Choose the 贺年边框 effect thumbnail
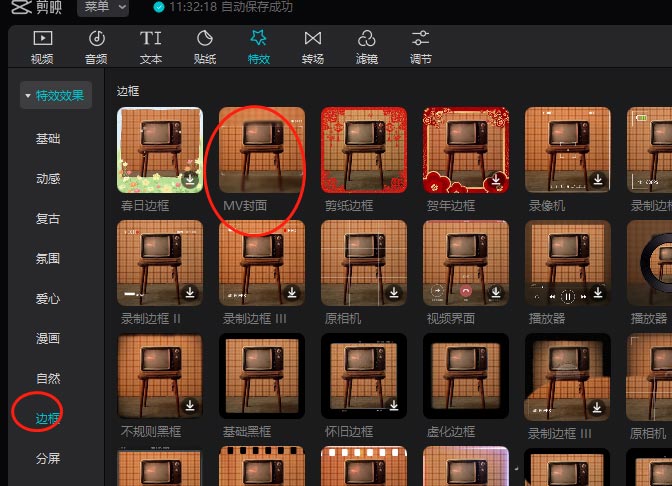 click(466, 150)
